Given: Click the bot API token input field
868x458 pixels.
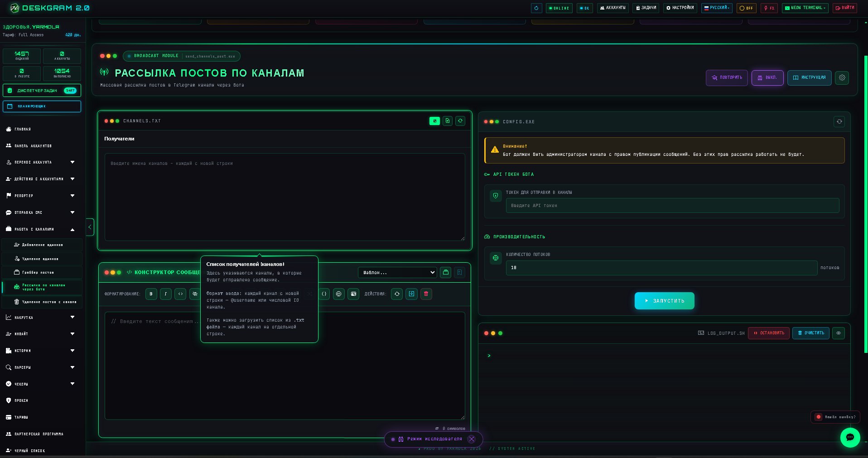Looking at the screenshot, I should click(672, 206).
